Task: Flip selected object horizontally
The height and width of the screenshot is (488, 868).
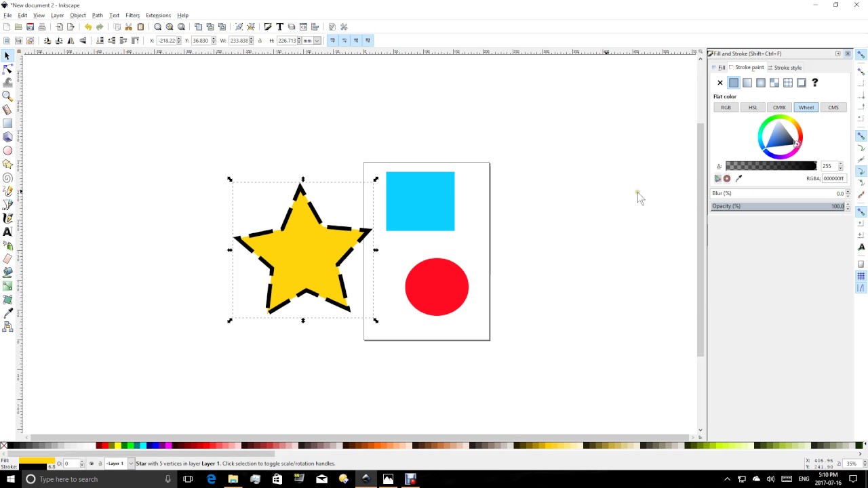Action: [71, 41]
